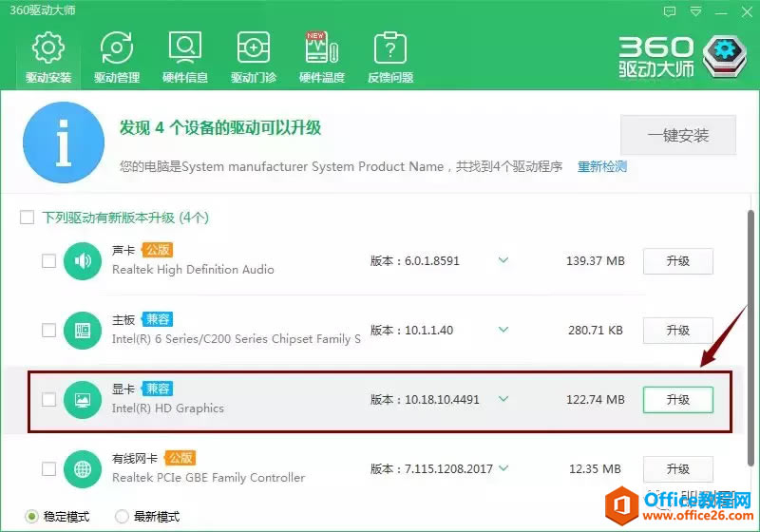This screenshot has width=760, height=532.
Task: Expand version dropdown for 10.18.10.4491
Action: tap(503, 399)
